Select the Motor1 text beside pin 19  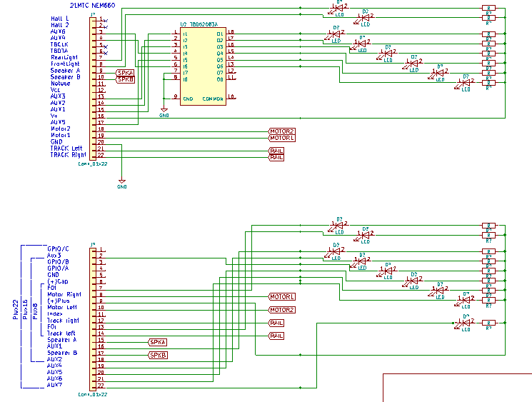pyautogui.click(x=61, y=135)
